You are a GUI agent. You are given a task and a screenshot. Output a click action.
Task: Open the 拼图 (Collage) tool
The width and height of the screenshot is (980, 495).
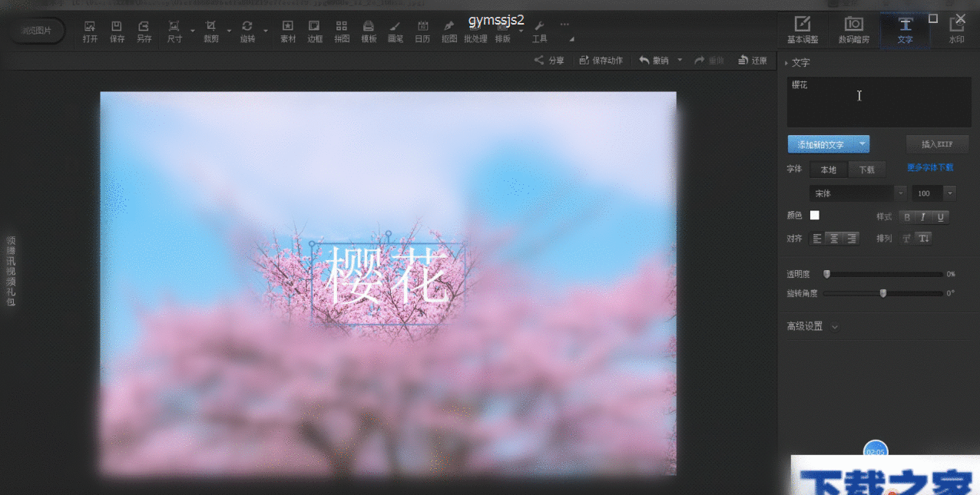click(x=342, y=31)
